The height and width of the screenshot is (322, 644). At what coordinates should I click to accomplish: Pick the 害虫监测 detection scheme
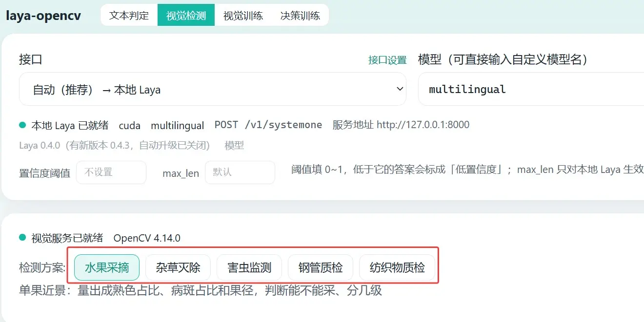[x=249, y=267]
